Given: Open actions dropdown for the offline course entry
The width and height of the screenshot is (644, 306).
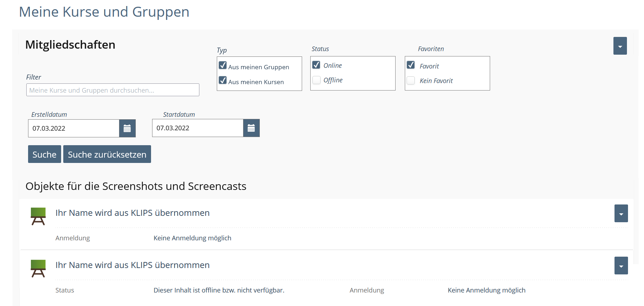Looking at the screenshot, I should pyautogui.click(x=621, y=266).
